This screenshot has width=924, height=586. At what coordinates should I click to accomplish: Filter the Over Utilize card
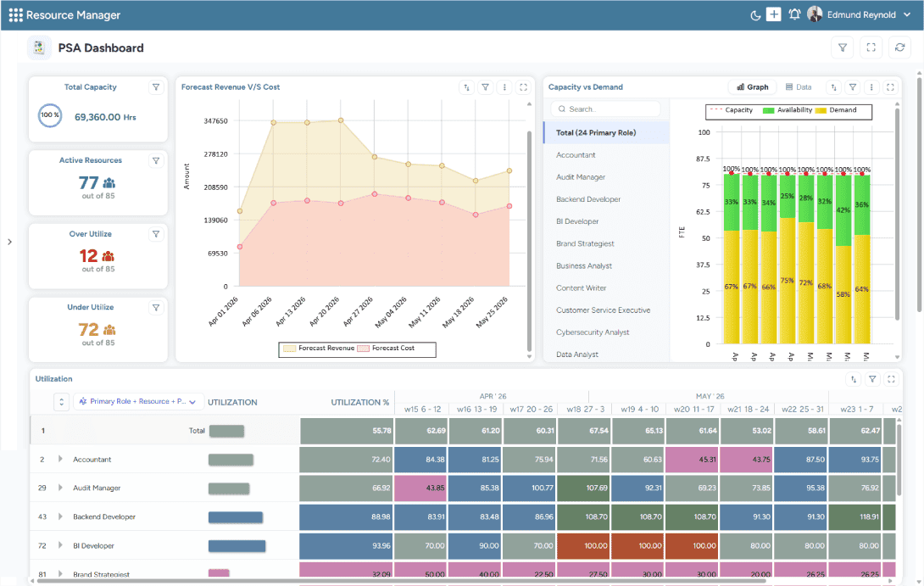(156, 234)
